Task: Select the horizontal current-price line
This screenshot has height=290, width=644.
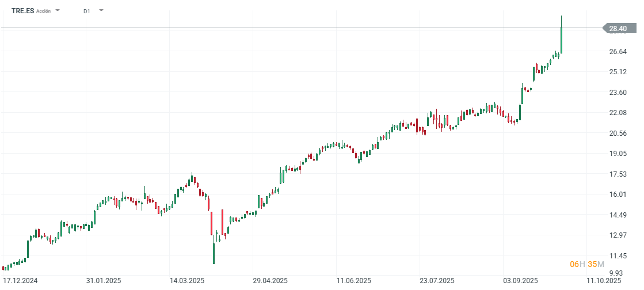Action: pyautogui.click(x=288, y=28)
